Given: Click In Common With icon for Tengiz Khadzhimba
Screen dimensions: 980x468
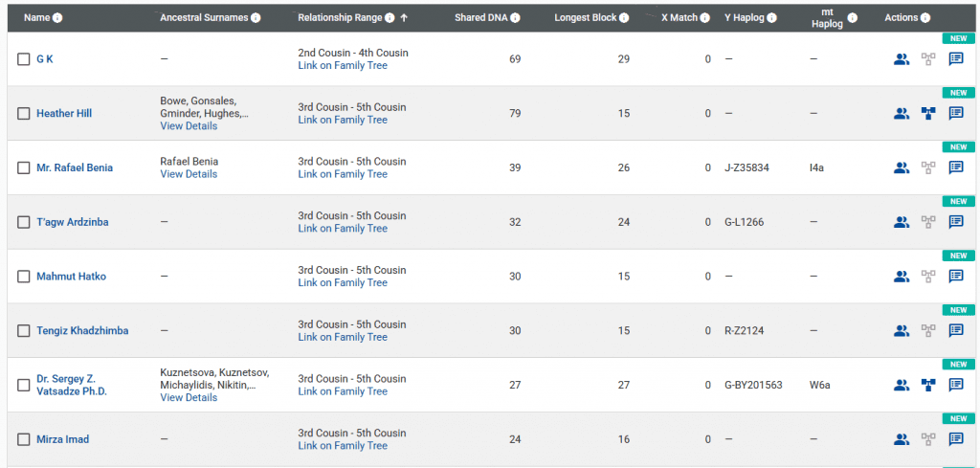Looking at the screenshot, I should [x=901, y=331].
